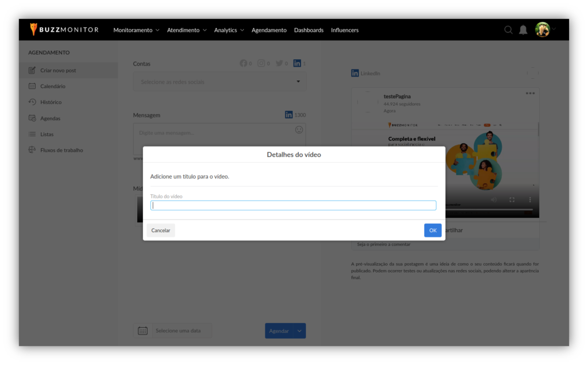Open the three-dot menu on LinkedIn preview post
The height and width of the screenshot is (365, 588).
[530, 93]
